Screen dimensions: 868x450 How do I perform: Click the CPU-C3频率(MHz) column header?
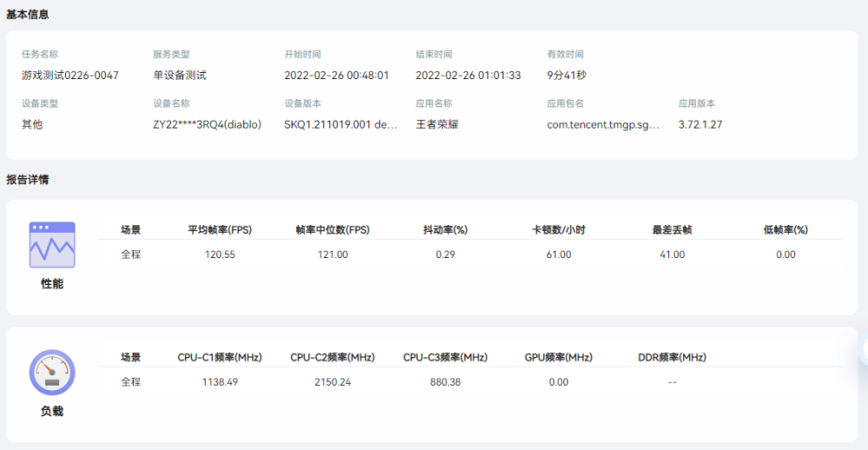[x=445, y=357]
